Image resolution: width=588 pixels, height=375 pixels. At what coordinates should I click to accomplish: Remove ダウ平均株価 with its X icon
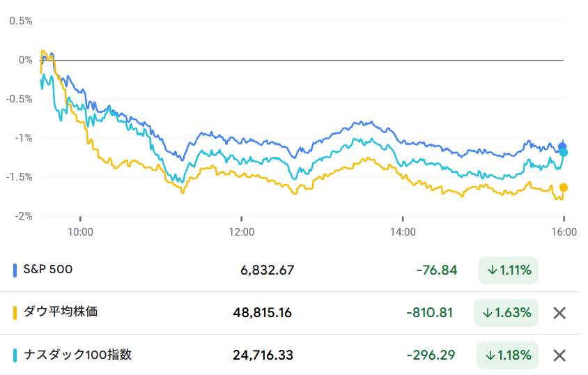pyautogui.click(x=559, y=313)
